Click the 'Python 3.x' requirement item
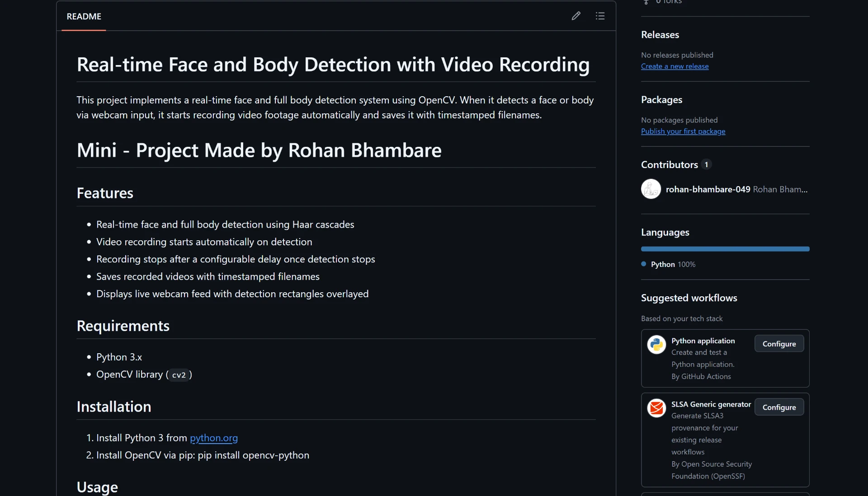868x496 pixels. (x=119, y=357)
